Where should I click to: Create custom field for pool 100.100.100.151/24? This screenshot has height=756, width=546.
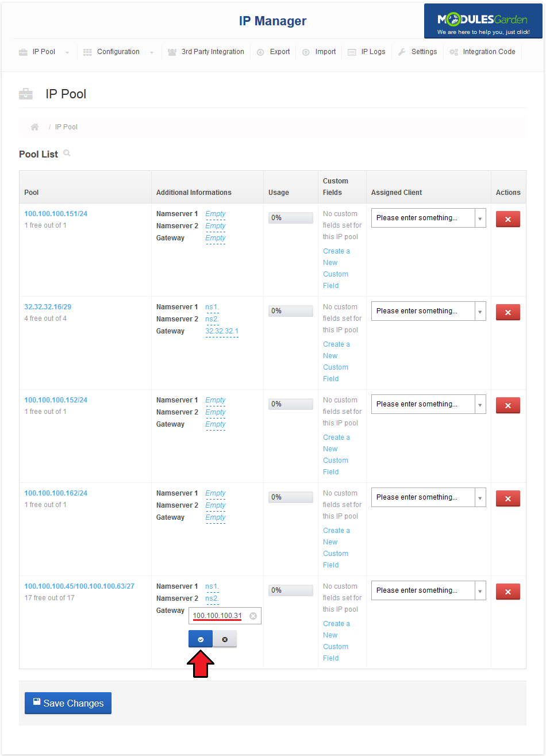(336, 268)
